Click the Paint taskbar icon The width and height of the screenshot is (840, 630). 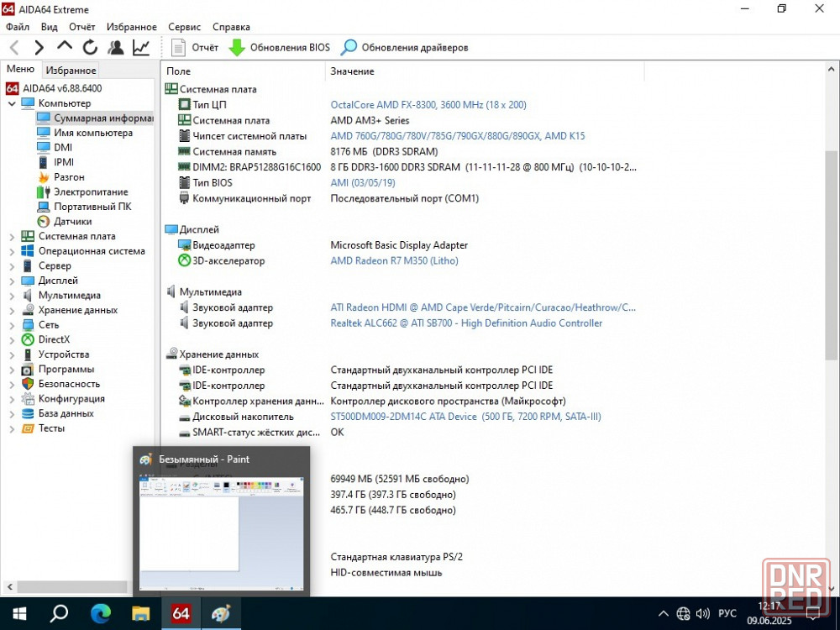click(221, 613)
